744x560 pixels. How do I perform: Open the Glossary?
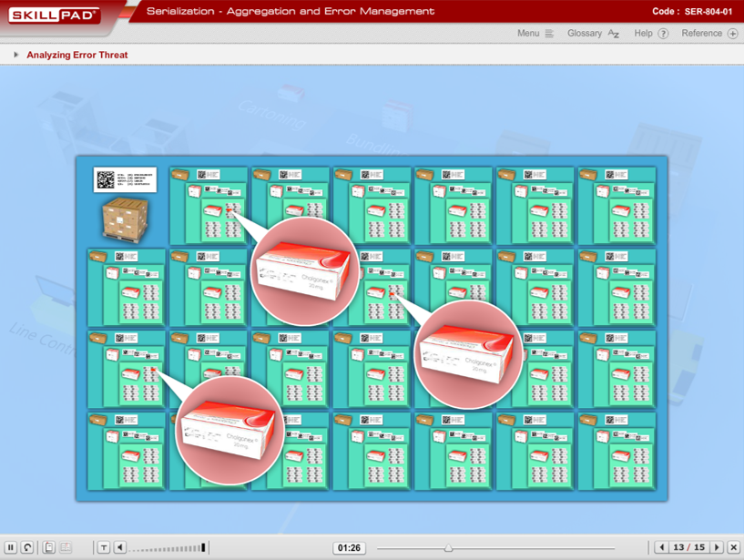point(593,33)
